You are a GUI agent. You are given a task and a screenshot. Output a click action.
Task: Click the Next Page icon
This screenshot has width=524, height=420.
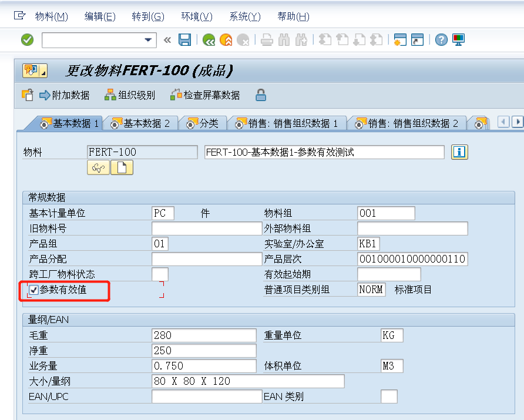click(x=360, y=40)
